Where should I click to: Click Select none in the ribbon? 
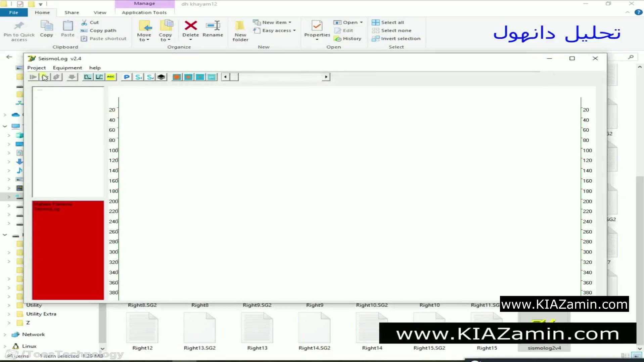392,30
